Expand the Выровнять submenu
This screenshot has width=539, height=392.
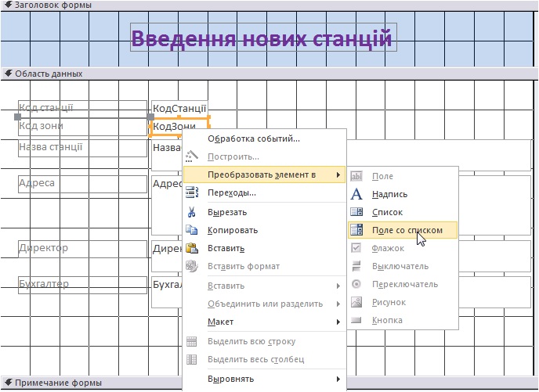(338, 379)
